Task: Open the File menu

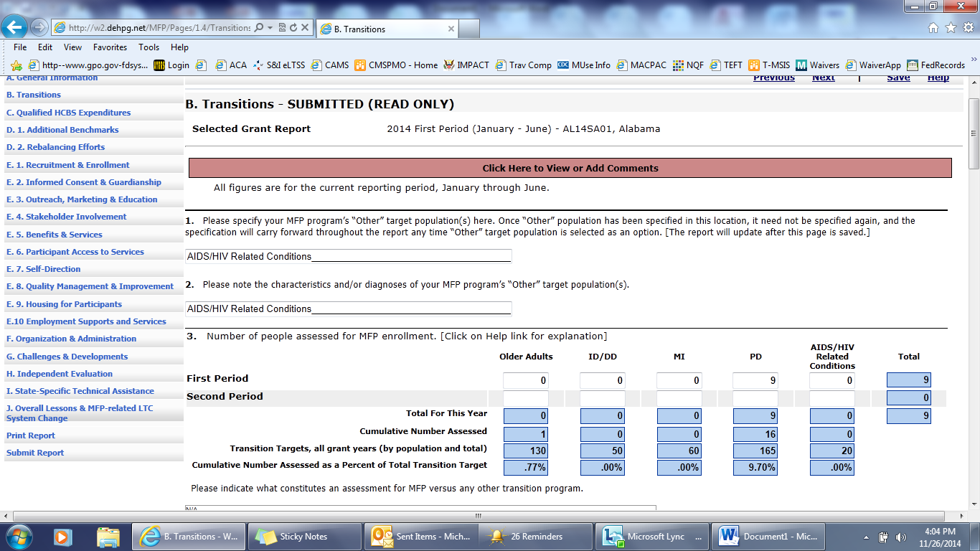Action: pos(20,47)
